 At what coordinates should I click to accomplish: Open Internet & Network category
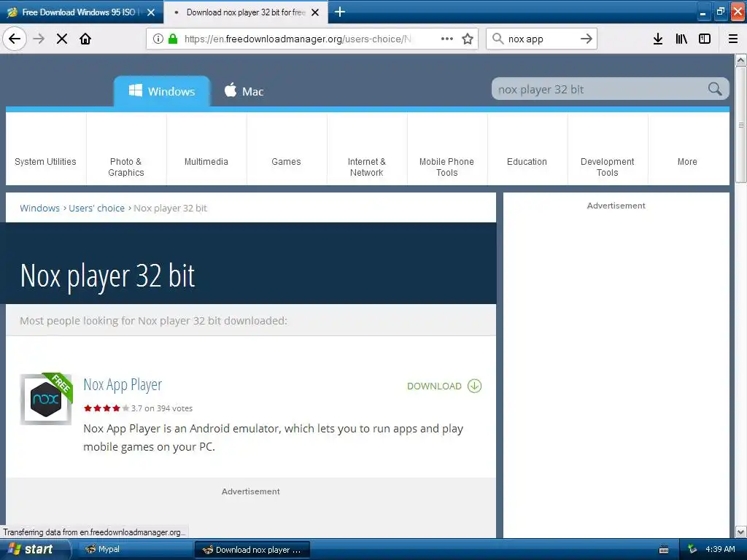[x=367, y=149]
